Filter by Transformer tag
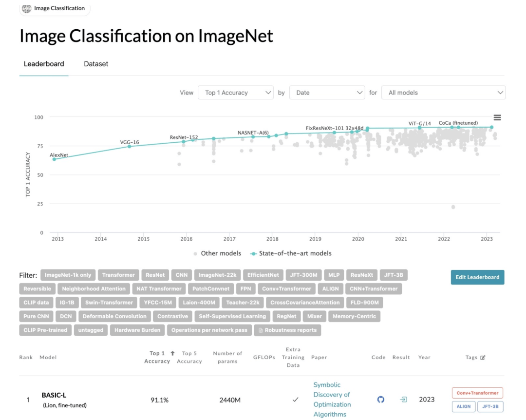Screen dimensions: 526x420 click(x=118, y=275)
